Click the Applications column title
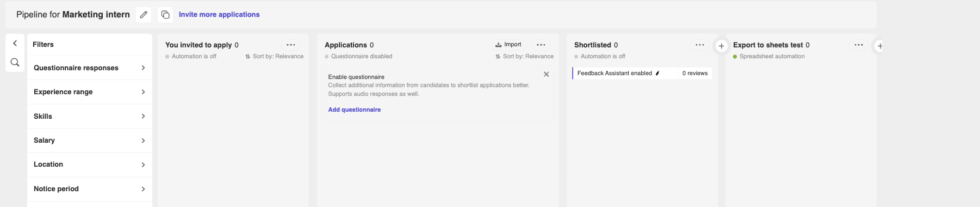980x207 pixels. click(346, 45)
